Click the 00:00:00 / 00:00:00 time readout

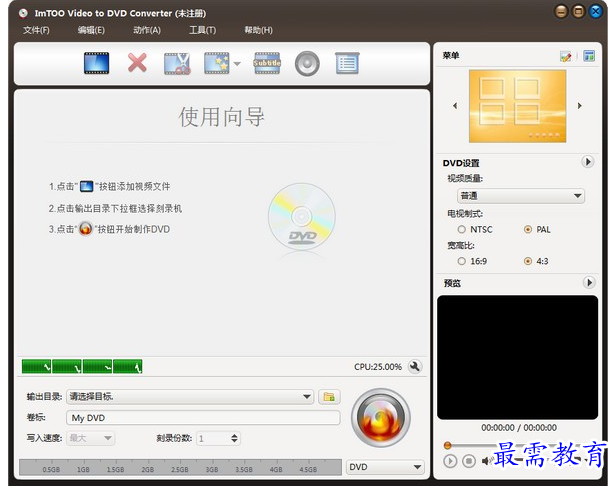(x=519, y=428)
